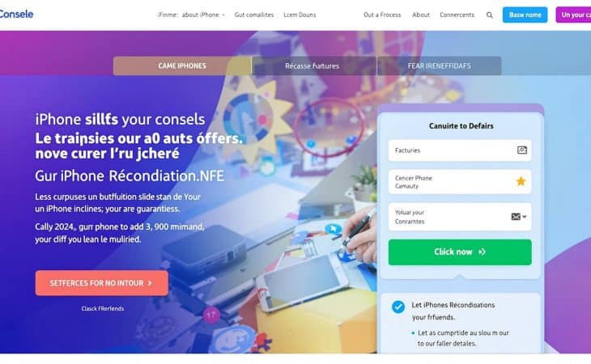Click the blue checkmark beside Let iPhones Recondioations
The height and width of the screenshot is (364, 591).
point(398,307)
